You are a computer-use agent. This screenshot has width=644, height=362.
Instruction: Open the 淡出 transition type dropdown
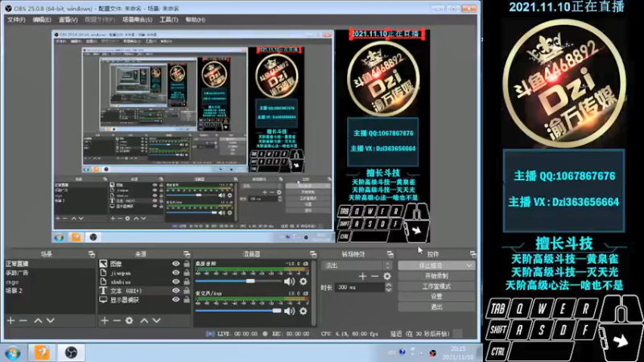pyautogui.click(x=357, y=265)
